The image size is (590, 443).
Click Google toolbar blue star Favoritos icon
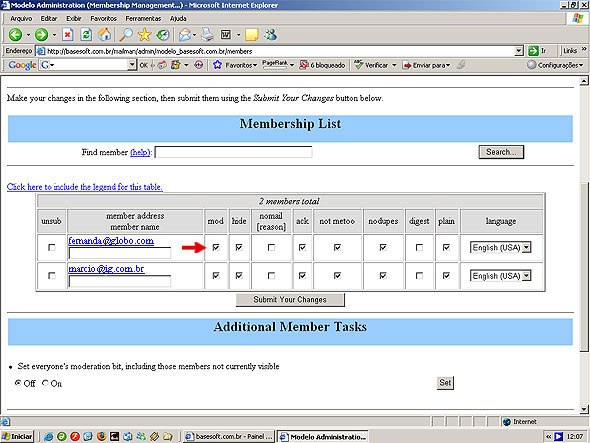[x=217, y=65]
